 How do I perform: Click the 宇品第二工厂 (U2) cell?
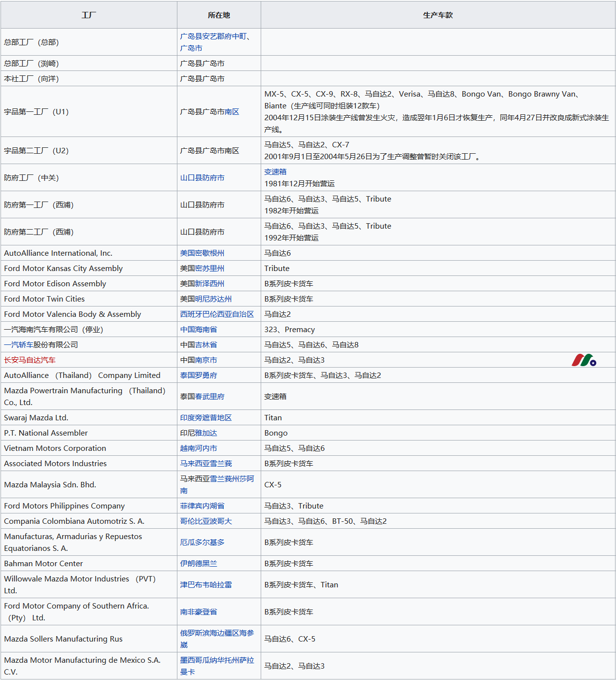(89, 151)
